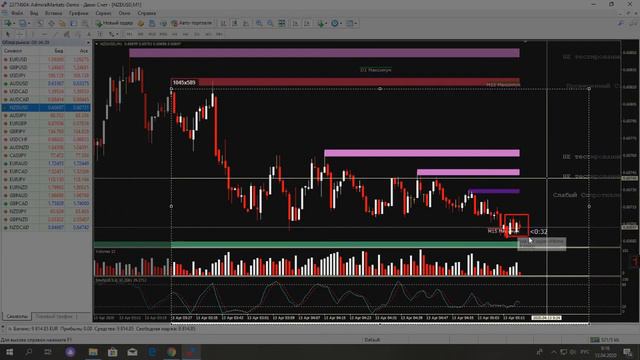Click the Новый ордер button
Viewport: 640px width, 360px height.
coord(114,23)
